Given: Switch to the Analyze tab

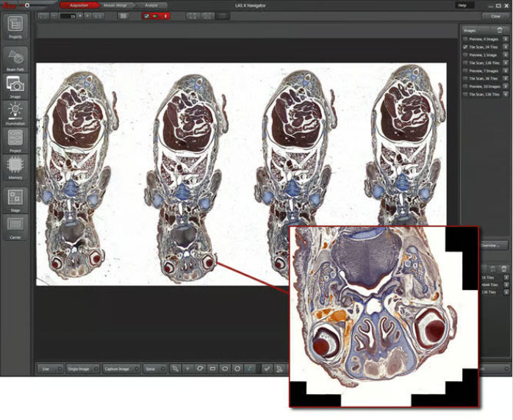Looking at the screenshot, I should (151, 5).
